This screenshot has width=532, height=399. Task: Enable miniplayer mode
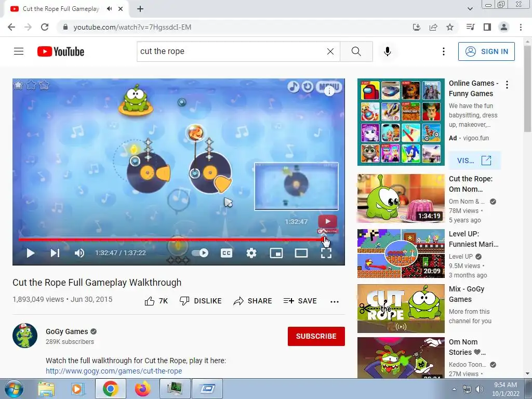click(x=276, y=253)
